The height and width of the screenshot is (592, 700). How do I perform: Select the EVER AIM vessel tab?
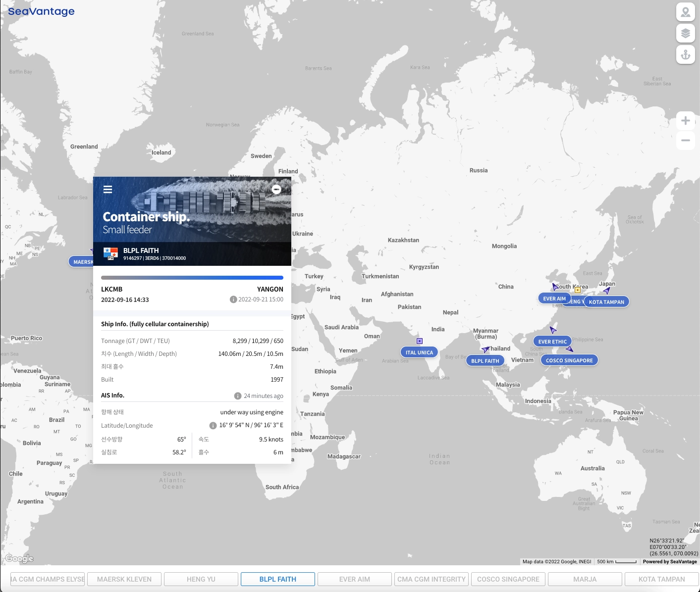355,579
